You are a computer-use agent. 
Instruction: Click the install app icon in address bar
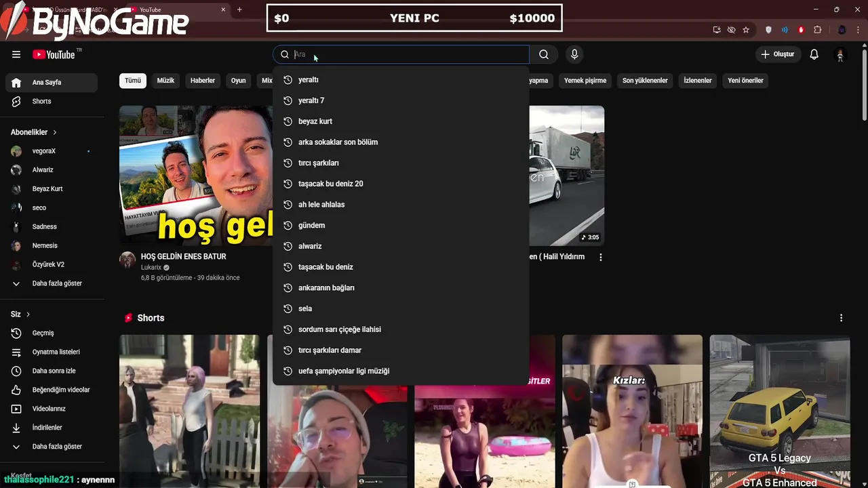tap(717, 30)
